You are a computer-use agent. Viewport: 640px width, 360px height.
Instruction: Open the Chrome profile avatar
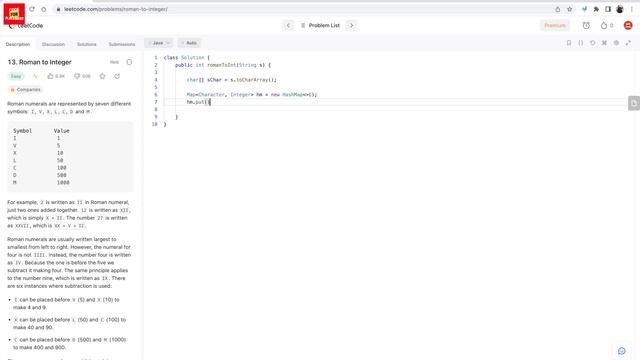point(620,9)
